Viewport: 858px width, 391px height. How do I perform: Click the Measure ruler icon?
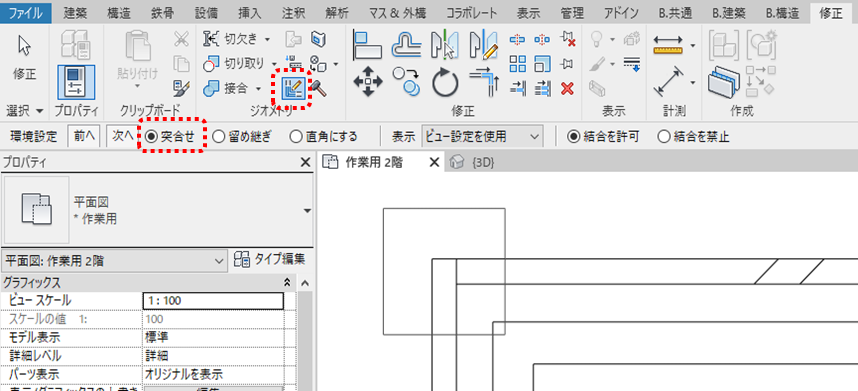click(x=668, y=44)
